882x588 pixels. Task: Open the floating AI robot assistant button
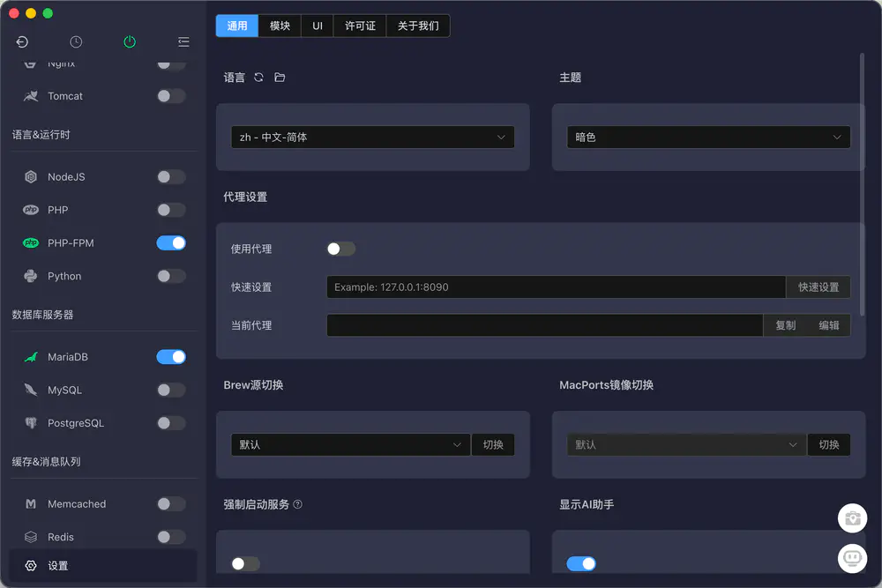852,558
